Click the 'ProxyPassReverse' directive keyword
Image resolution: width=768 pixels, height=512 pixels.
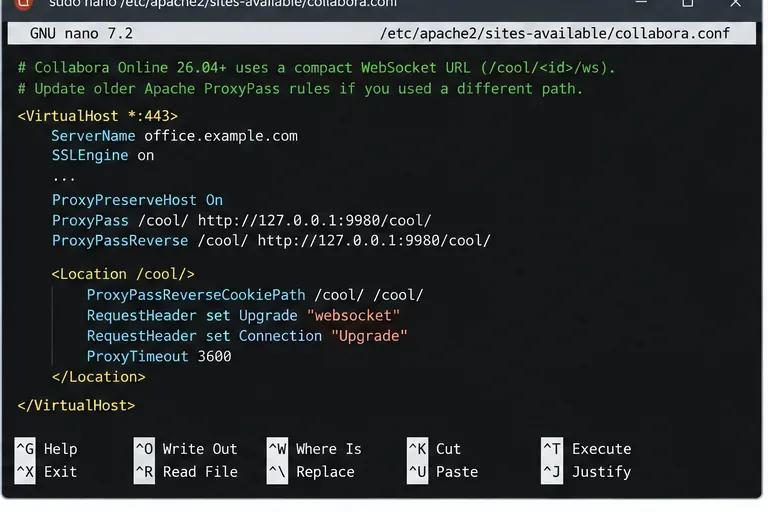[120, 241]
